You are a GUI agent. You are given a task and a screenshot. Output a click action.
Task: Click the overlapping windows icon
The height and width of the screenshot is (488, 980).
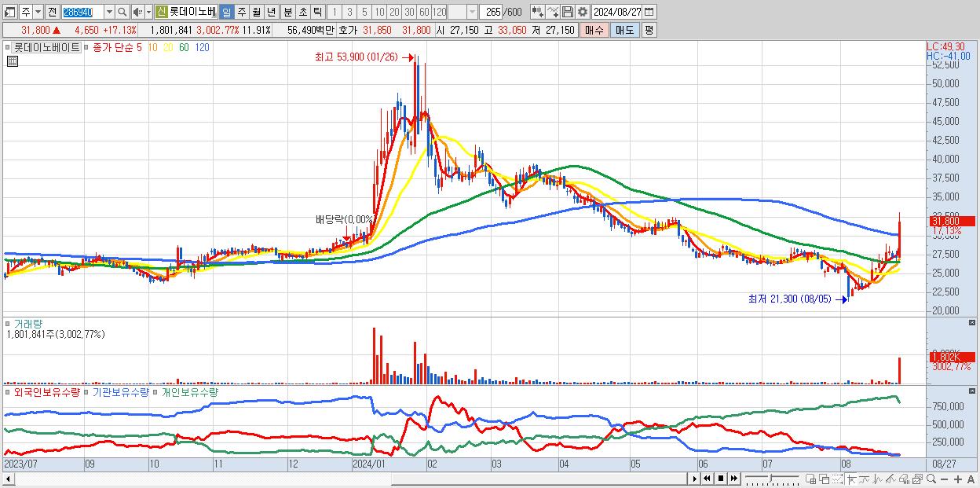coord(825,479)
